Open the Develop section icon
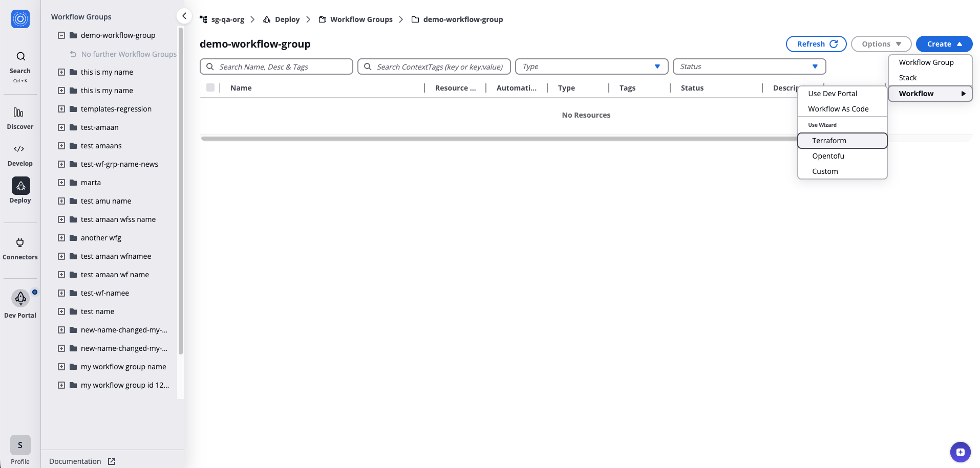The width and height of the screenshot is (980, 468). [x=20, y=149]
